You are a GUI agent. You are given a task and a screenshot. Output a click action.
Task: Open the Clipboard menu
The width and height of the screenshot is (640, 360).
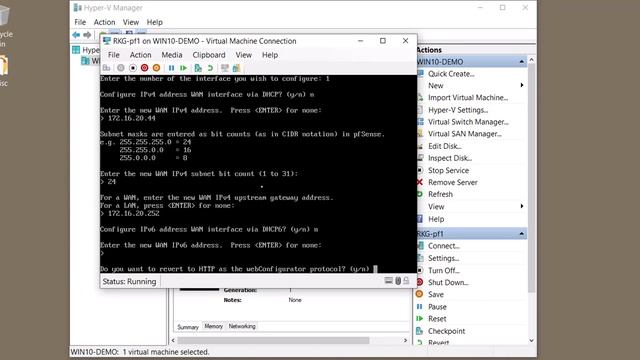(x=209, y=55)
